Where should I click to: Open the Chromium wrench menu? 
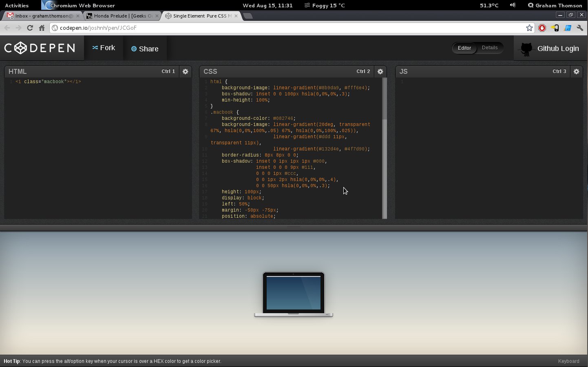pos(580,28)
